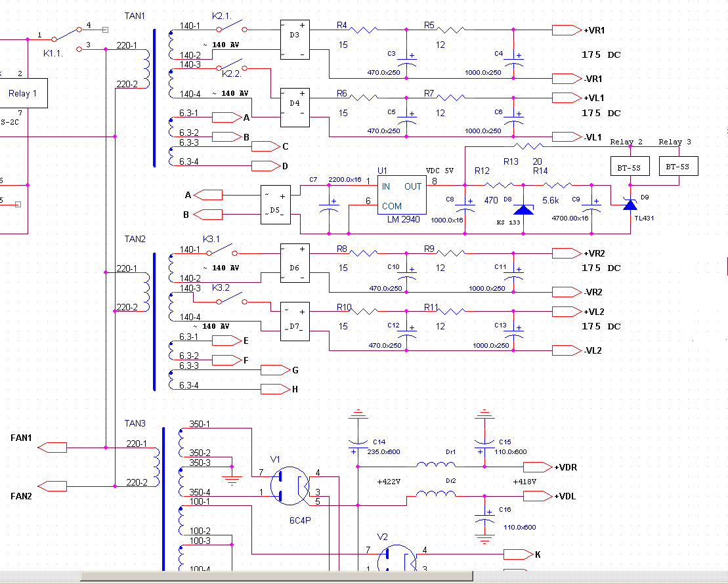Click the +VDR output port
The width and height of the screenshot is (728, 584).
click(x=538, y=467)
